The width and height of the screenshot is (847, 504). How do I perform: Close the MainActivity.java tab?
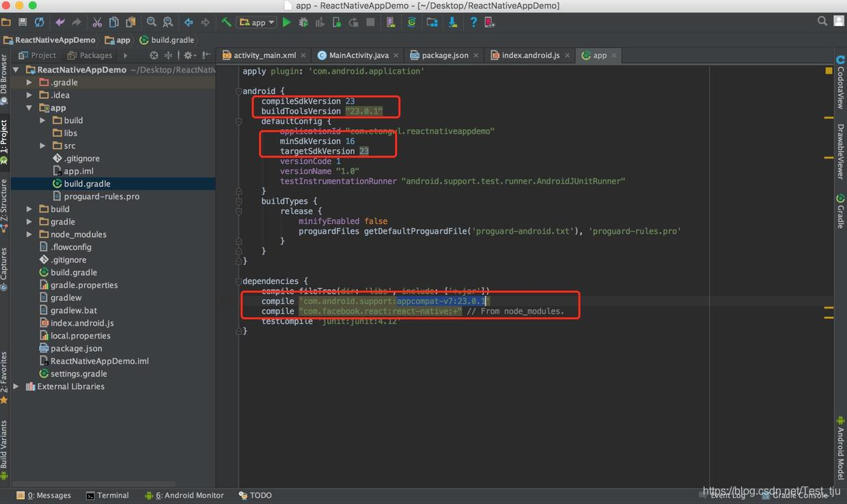tap(395, 56)
